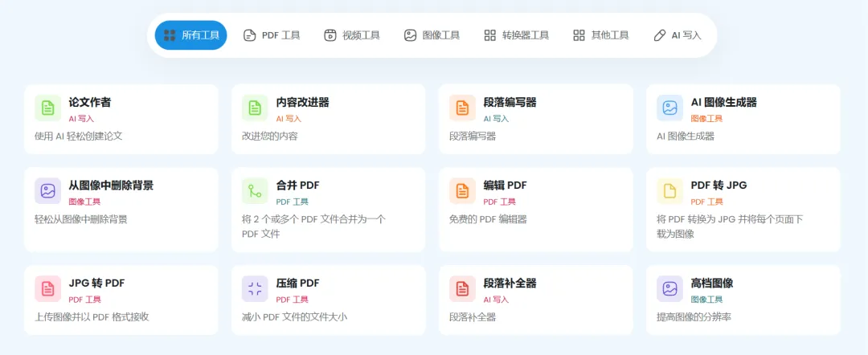The image size is (868, 355).
Task: Click the 图像工具 tag under 从图像中删除背景
Action: click(84, 202)
